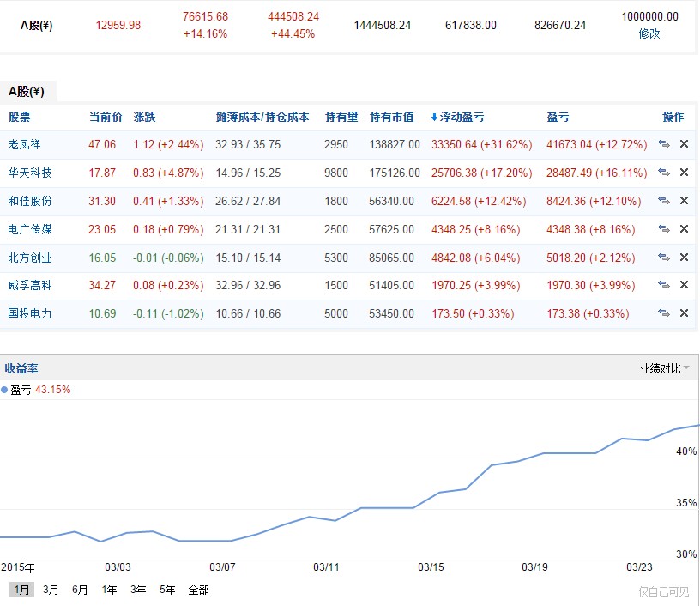Sort by the 浮动盈亏 column header

click(x=462, y=117)
